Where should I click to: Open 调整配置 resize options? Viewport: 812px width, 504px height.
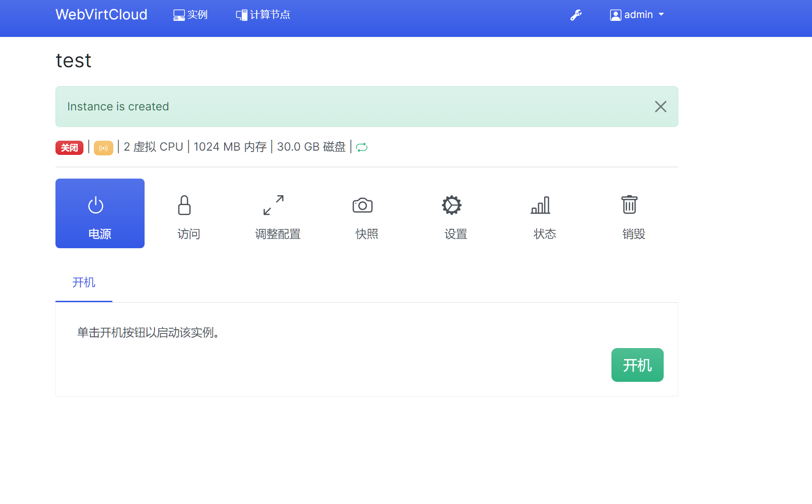pyautogui.click(x=278, y=213)
